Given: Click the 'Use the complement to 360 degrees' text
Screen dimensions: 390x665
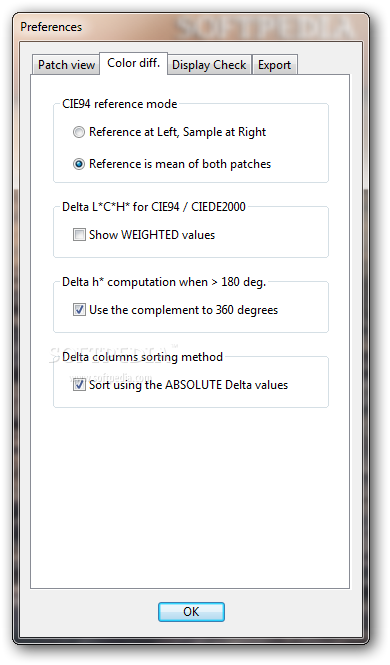Looking at the screenshot, I should click(183, 310).
